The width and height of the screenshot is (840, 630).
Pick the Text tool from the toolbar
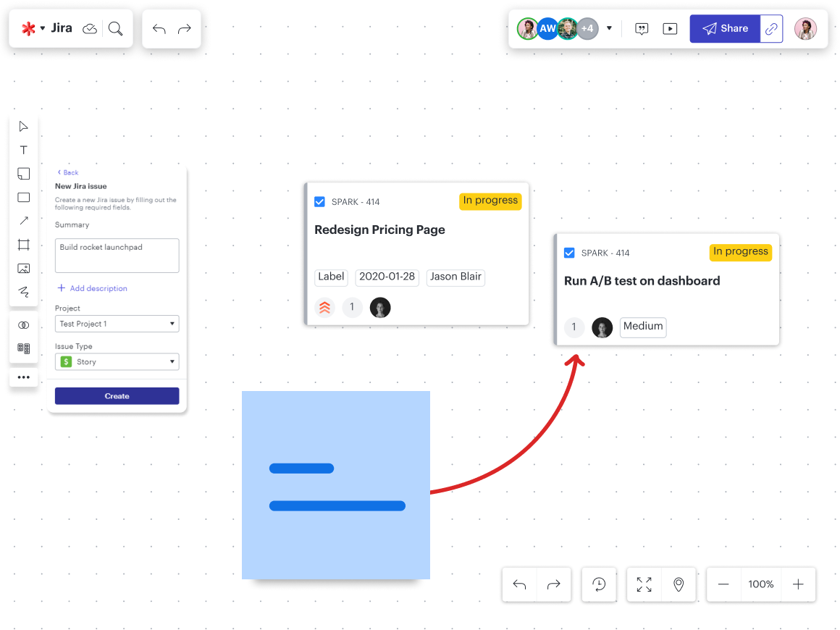(x=23, y=150)
